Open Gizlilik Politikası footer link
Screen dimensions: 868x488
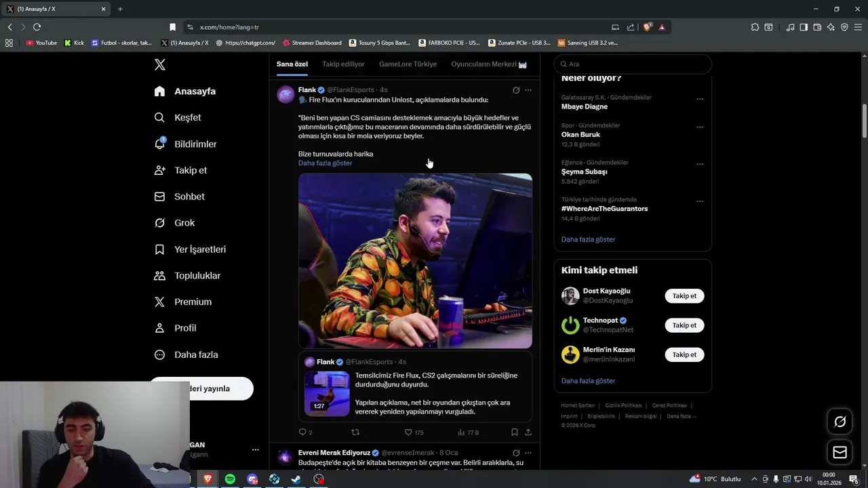coord(623,405)
